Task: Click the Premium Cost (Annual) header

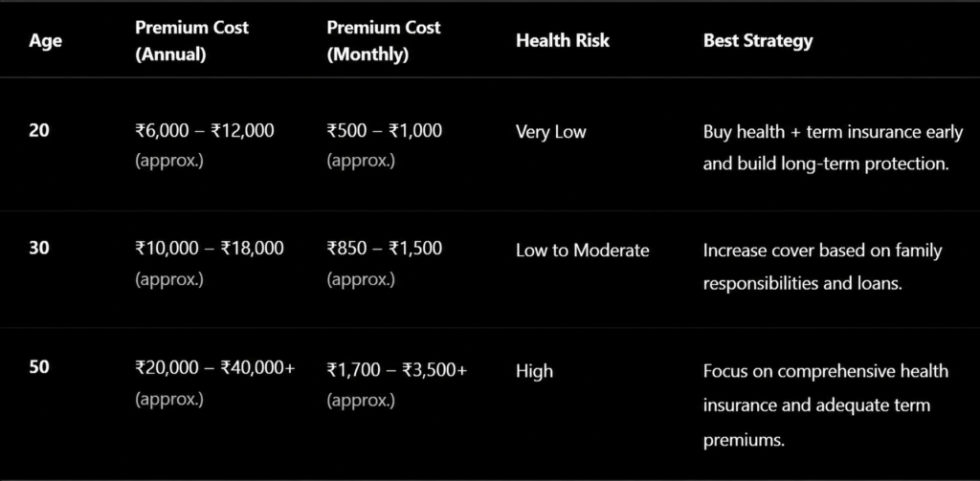Action: pyautogui.click(x=191, y=40)
